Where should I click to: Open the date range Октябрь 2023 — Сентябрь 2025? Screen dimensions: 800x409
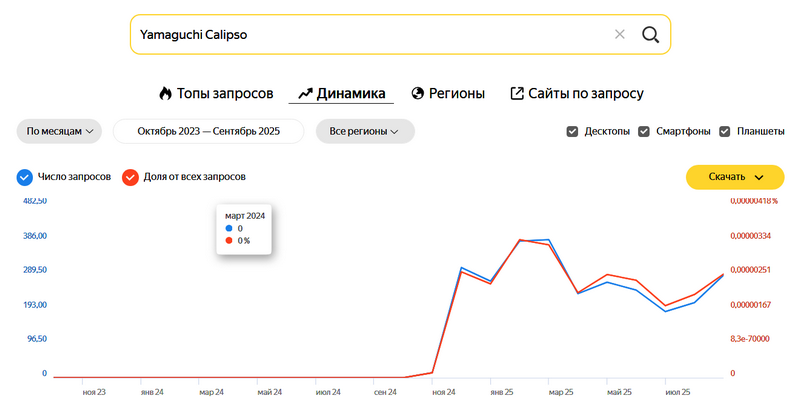pyautogui.click(x=208, y=131)
